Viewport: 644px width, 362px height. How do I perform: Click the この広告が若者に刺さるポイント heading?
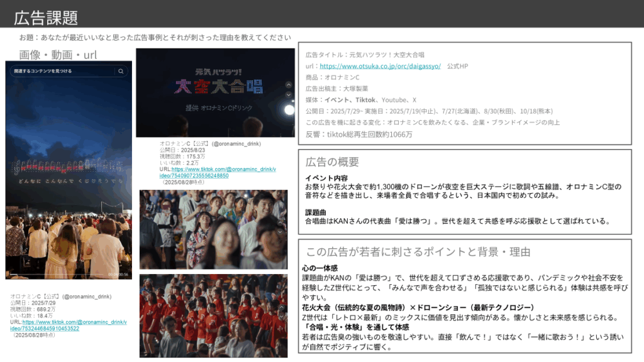pos(418,252)
